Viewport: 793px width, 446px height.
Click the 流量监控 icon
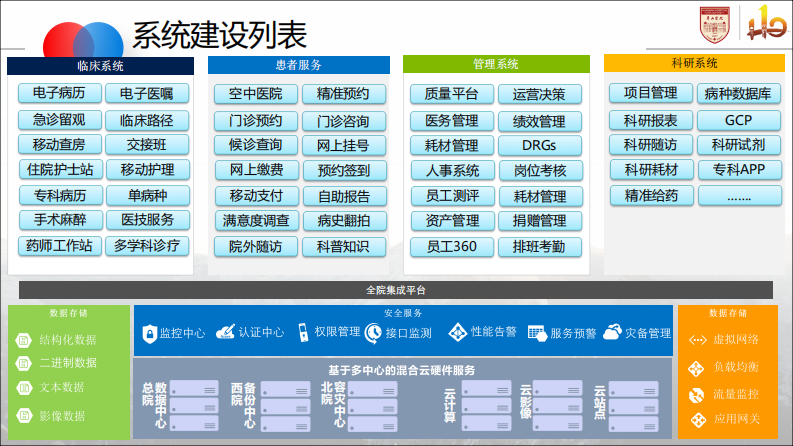pos(696,395)
